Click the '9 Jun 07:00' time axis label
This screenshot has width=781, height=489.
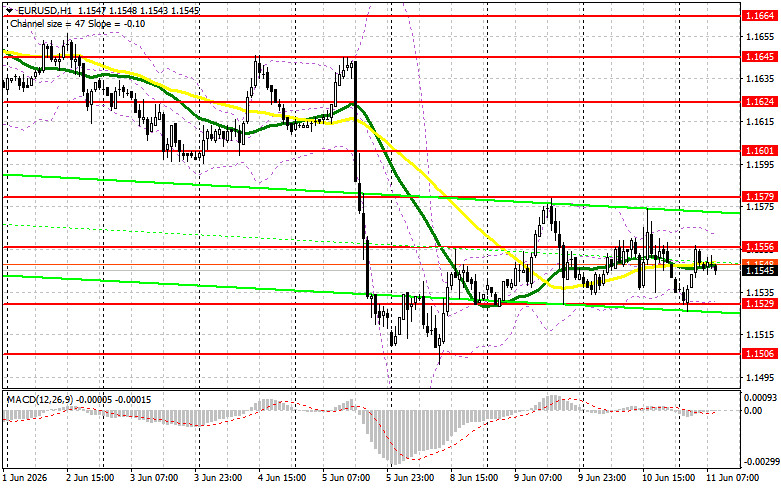[x=539, y=478]
